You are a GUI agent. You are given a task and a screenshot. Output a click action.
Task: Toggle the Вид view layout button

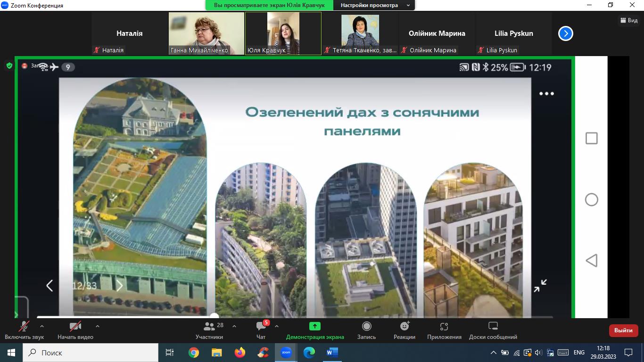point(628,20)
